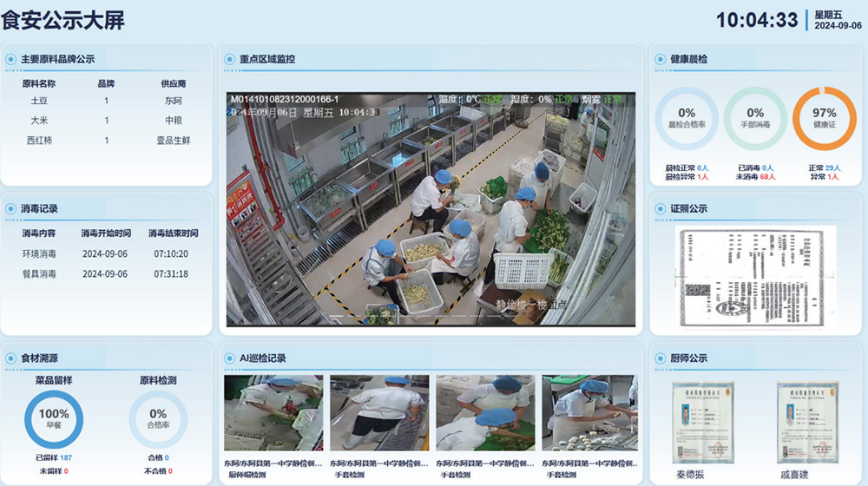
Task: Open the 厨师帽检测 inspection snapshot
Action: click(273, 413)
